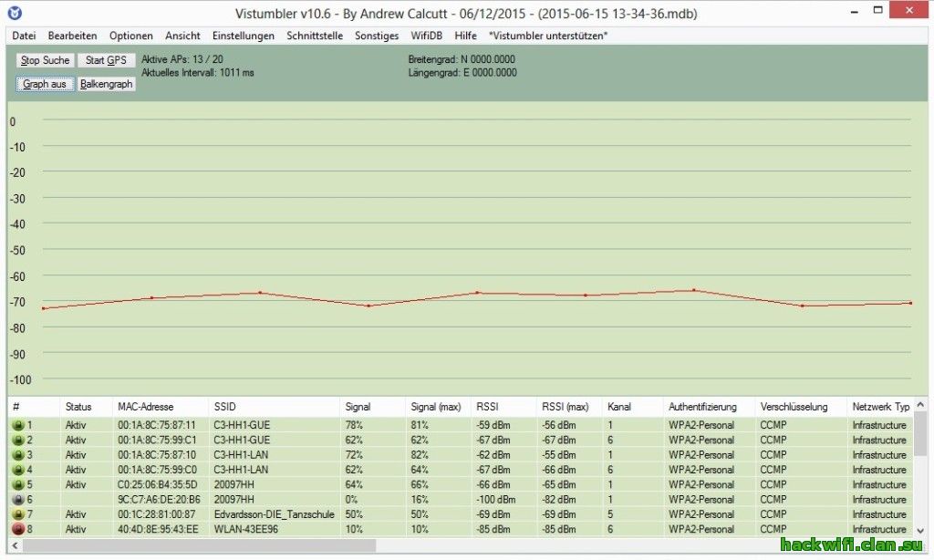934x560 pixels.
Task: Click the Breitengrad: N 0000.0000 readout
Action: (462, 59)
